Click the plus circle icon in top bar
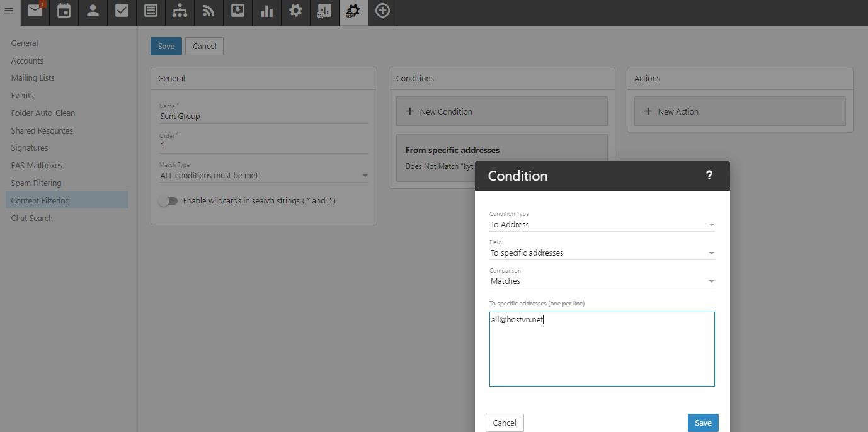Screen dimensions: 868x432 click(x=382, y=11)
